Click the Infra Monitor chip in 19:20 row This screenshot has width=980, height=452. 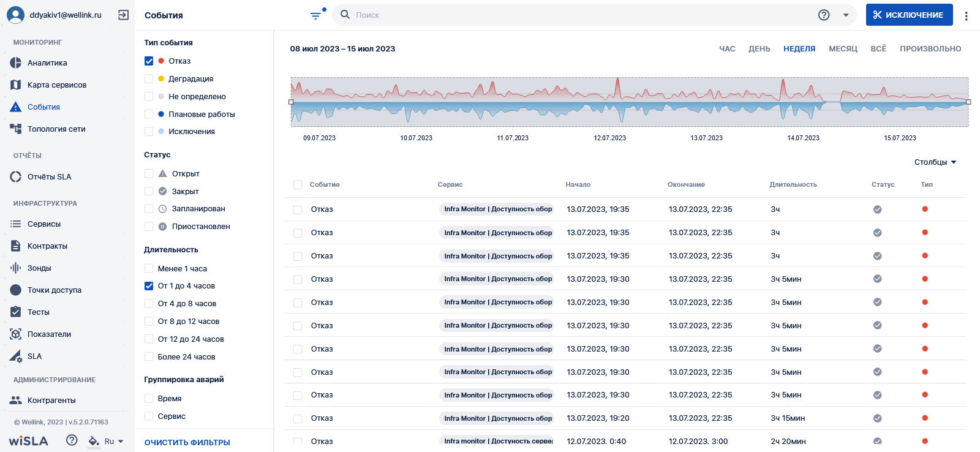497,418
